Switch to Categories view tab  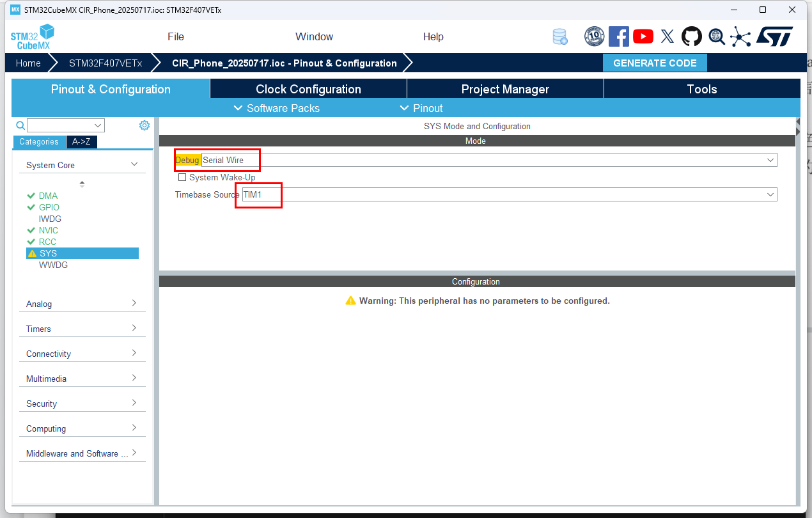[x=38, y=142]
